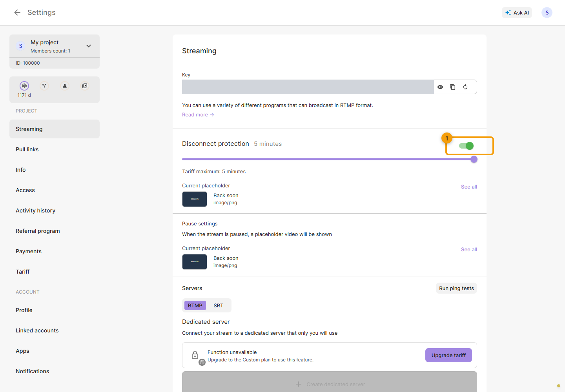This screenshot has width=565, height=392.
Task: See all disconnect protection placeholders
Action: coord(469,187)
